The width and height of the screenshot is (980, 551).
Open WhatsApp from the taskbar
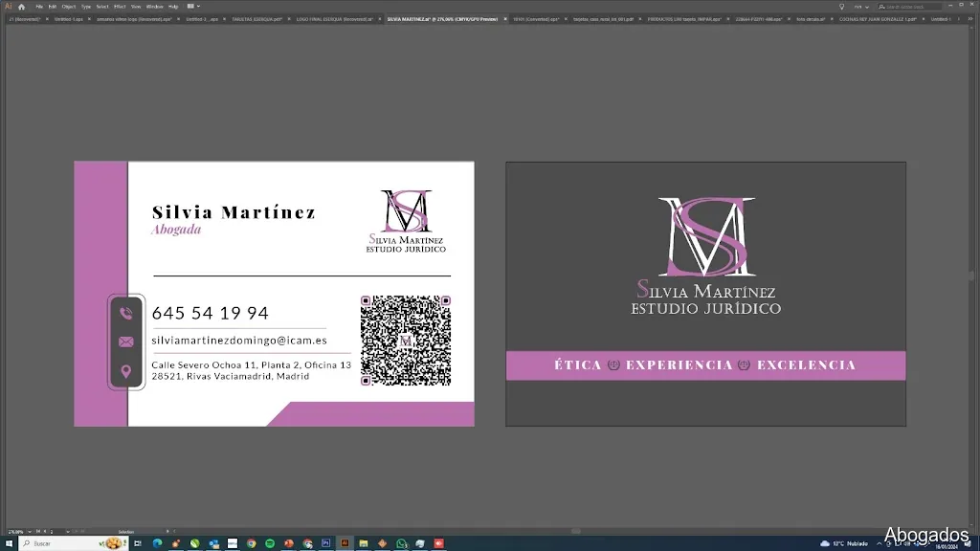pyautogui.click(x=401, y=543)
